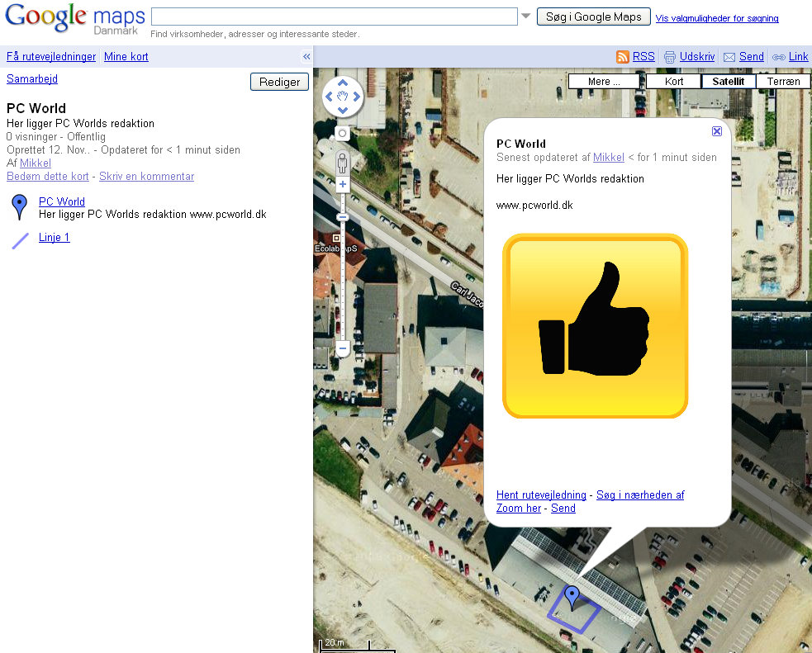812x653 pixels.
Task: Expand search box dropdown arrow
Action: pyautogui.click(x=525, y=16)
